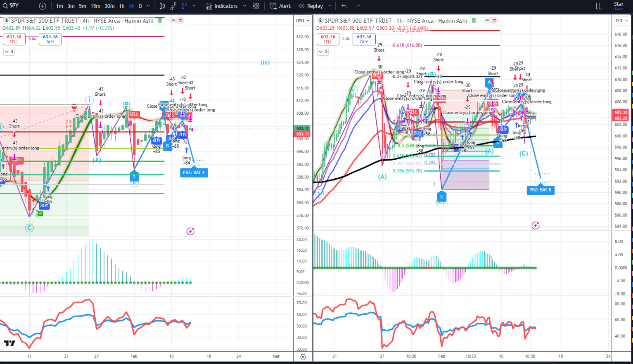The height and width of the screenshot is (364, 633).
Task: Choose the candlestick chart style icon
Action: (x=162, y=6)
